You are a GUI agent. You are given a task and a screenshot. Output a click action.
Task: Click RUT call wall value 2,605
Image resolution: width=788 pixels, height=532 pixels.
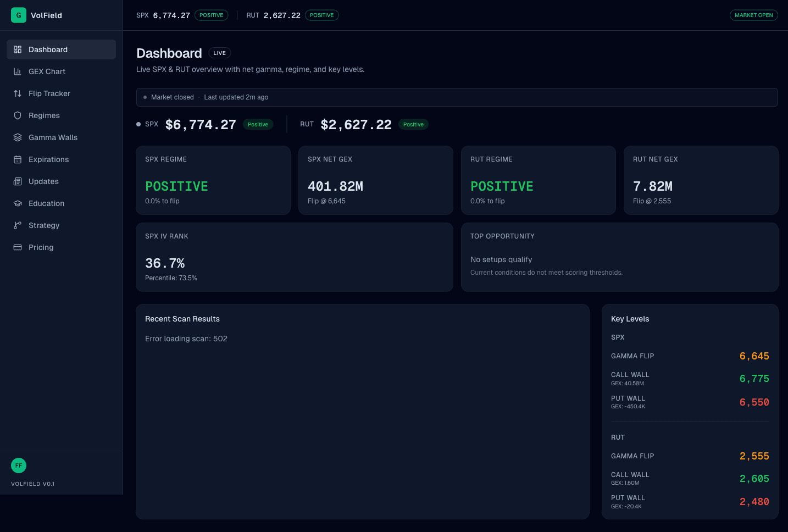pos(754,479)
